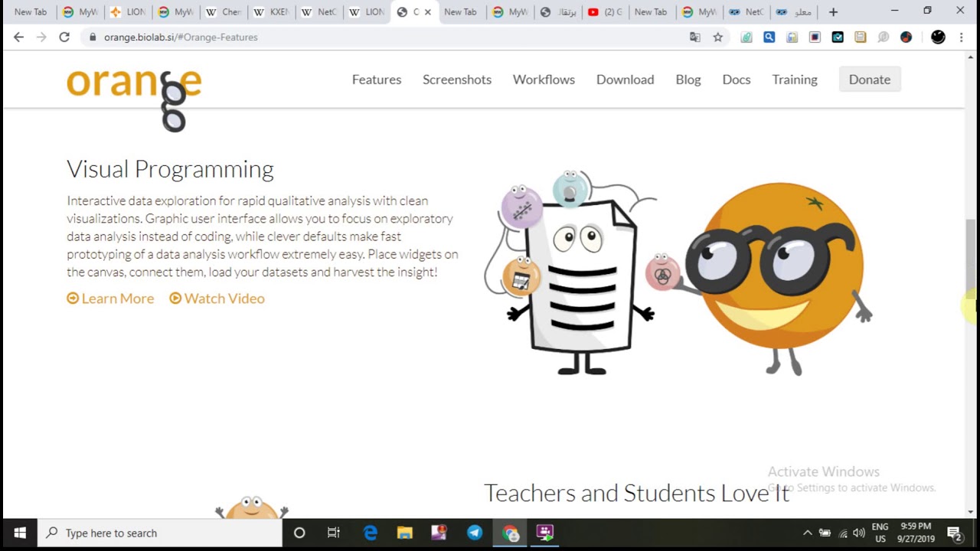This screenshot has height=551, width=980.
Task: Open the Blog link in navigation
Action: coord(688,80)
